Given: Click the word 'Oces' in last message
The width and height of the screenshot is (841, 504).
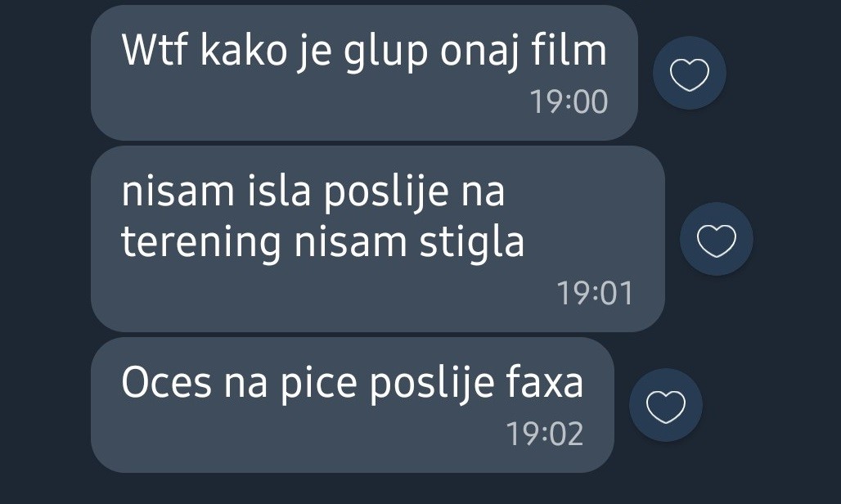Looking at the screenshot, I should [166, 383].
